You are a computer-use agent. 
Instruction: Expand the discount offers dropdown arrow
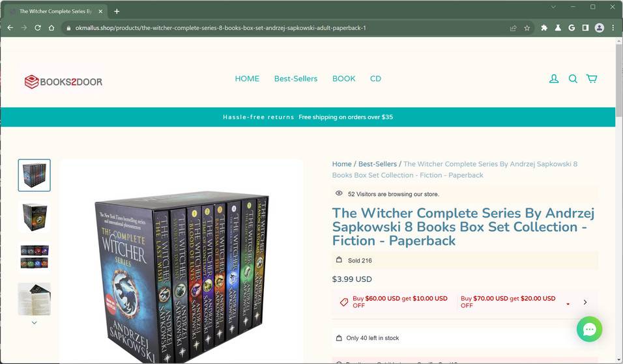(x=568, y=304)
